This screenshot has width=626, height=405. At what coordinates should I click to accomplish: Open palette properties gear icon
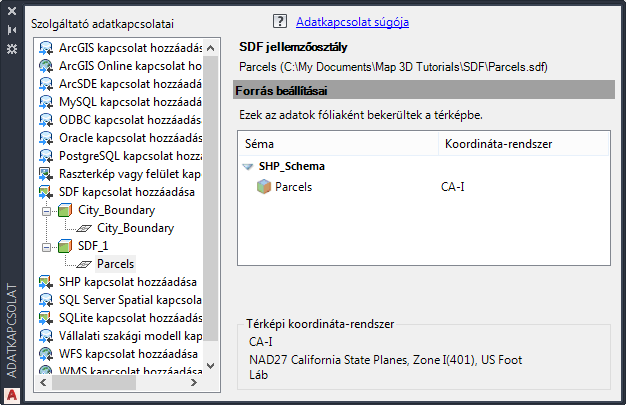(x=11, y=48)
